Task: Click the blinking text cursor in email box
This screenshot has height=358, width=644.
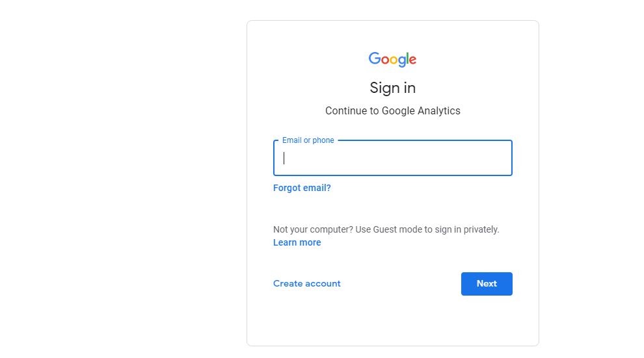Action: [x=284, y=159]
